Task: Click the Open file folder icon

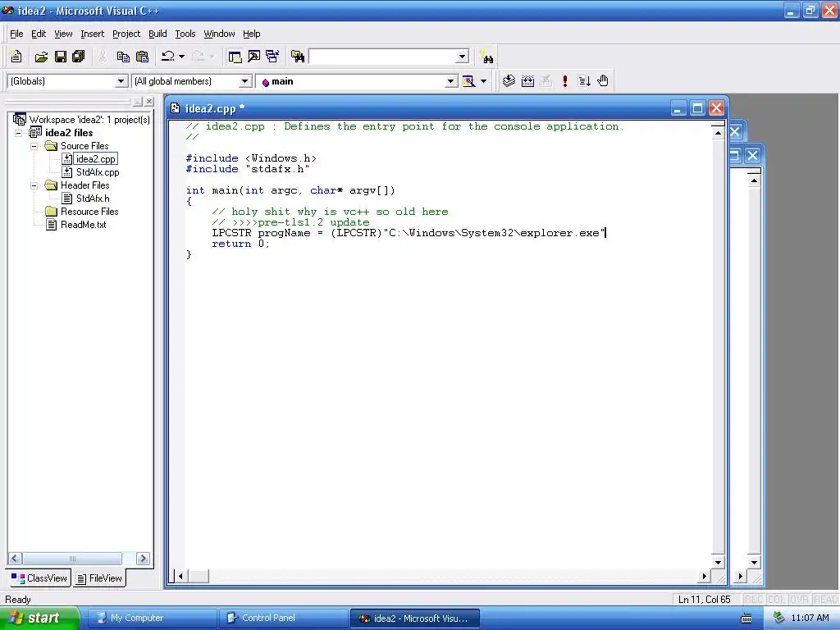Action: [41, 57]
